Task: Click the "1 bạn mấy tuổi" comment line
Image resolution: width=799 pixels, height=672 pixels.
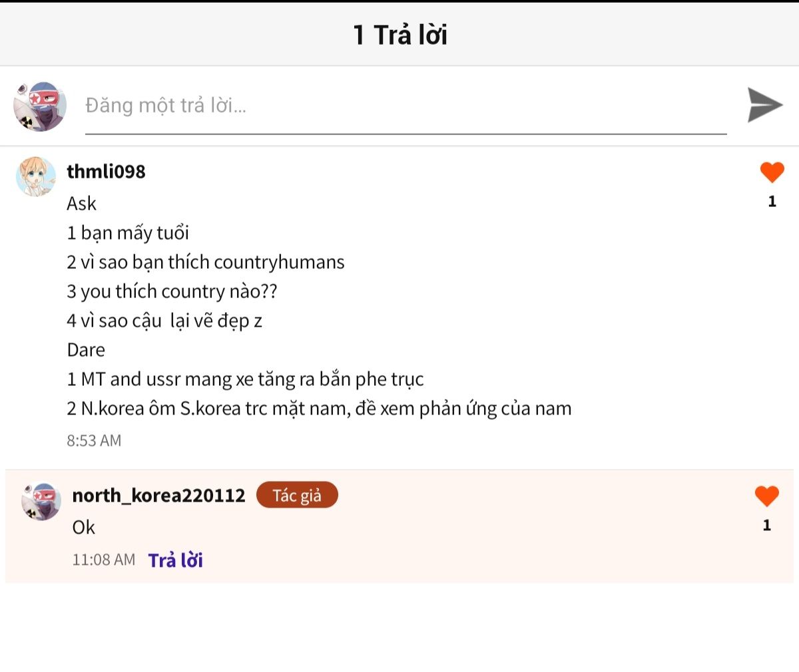Action: click(x=128, y=233)
